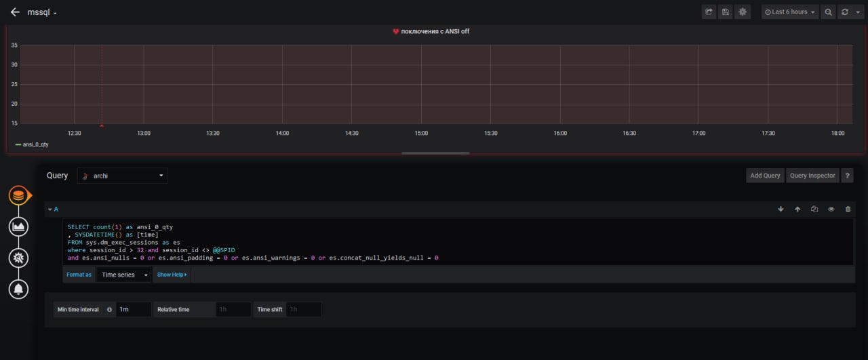Open refresh interval dropdown arrow

(x=858, y=12)
